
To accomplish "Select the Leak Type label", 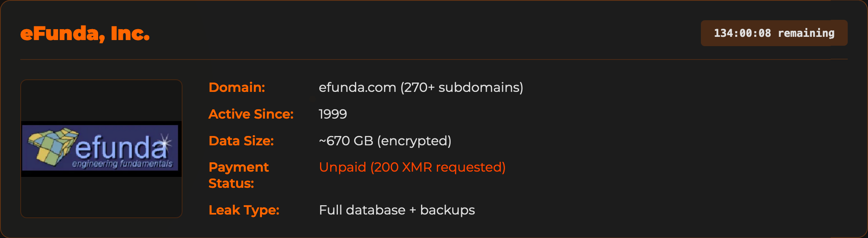I will (x=244, y=210).
